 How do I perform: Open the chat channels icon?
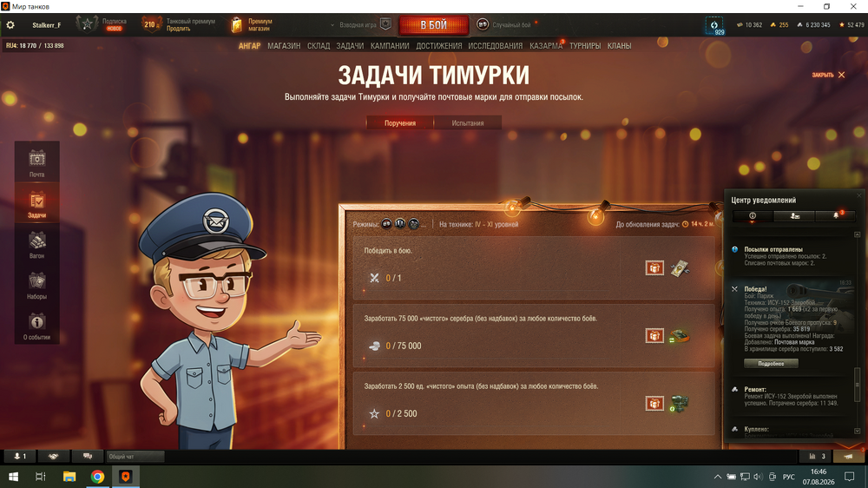click(88, 457)
